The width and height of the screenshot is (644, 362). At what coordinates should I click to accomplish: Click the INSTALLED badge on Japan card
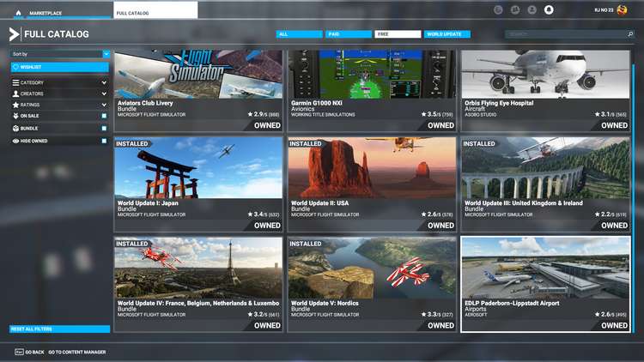click(x=132, y=143)
